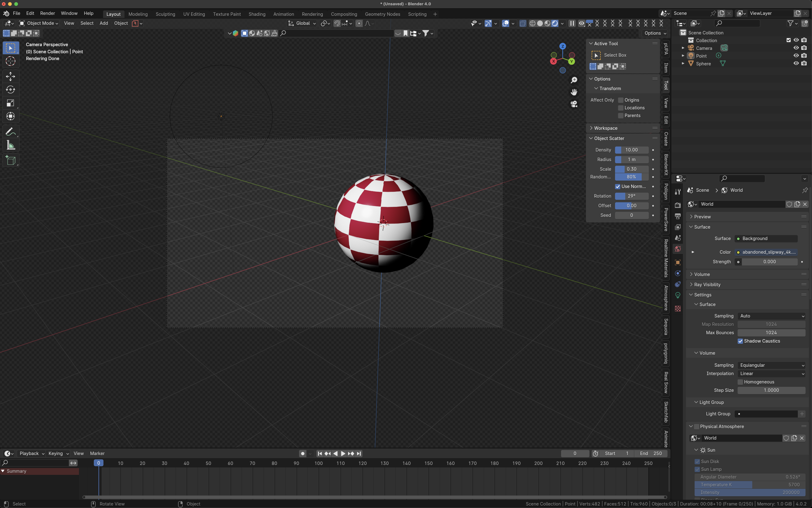Click the Background surface shader button
Screen dimensions: 812x508
click(766, 239)
